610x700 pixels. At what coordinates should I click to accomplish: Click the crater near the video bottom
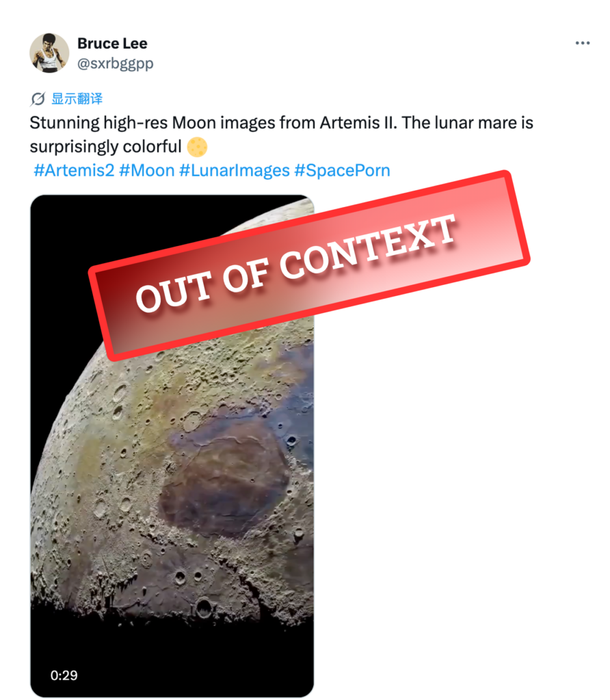coord(204,608)
